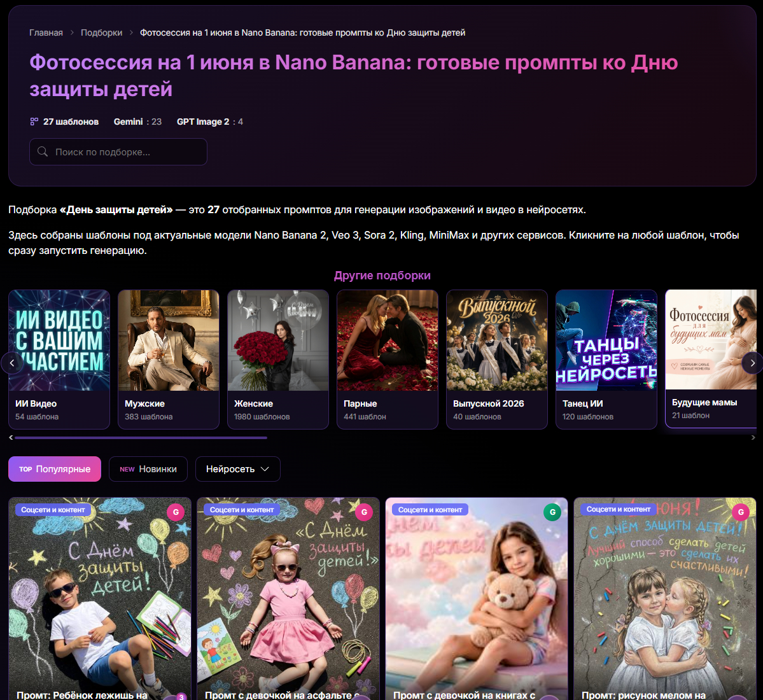The image size is (763, 700).
Task: Click the scrollbar left arrow under the carousel
Action: coord(11,438)
